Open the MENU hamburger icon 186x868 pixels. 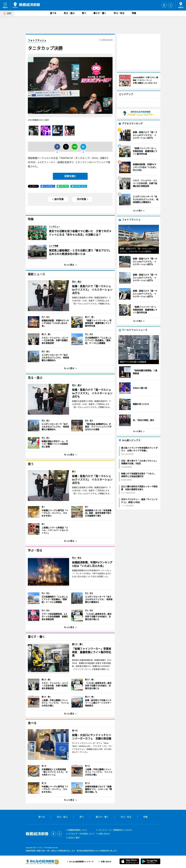[x=5, y=5]
